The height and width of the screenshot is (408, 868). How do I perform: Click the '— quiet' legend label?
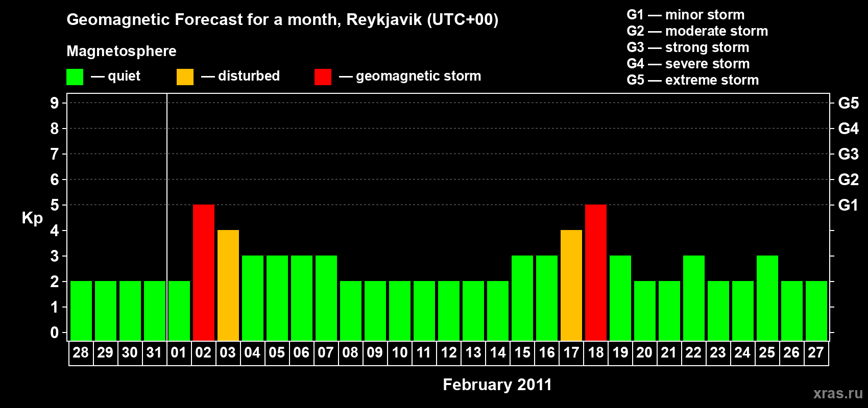click(115, 76)
